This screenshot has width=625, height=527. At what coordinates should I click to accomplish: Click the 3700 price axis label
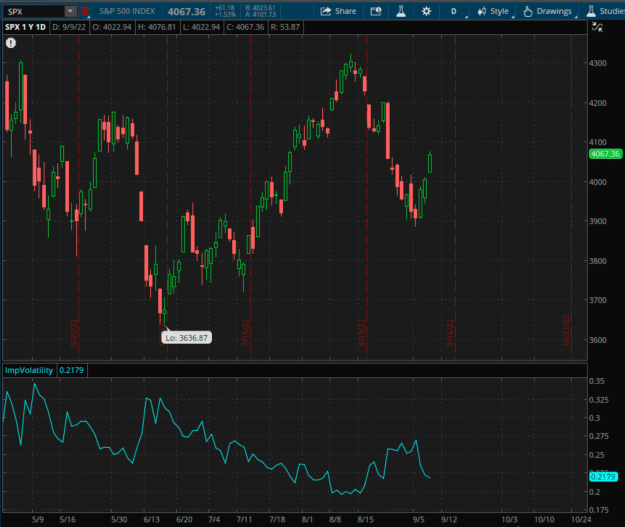click(598, 300)
